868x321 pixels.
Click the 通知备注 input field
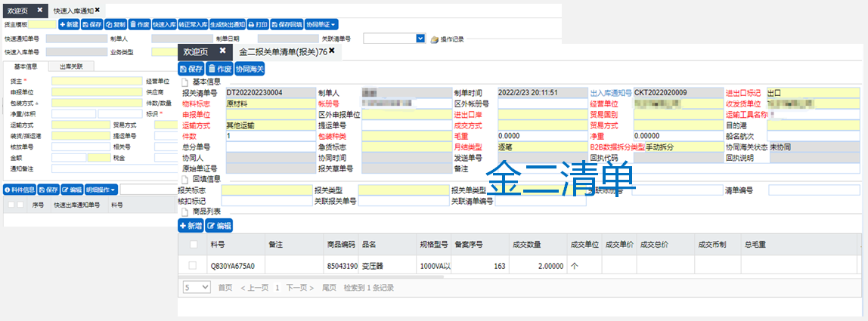113,168
